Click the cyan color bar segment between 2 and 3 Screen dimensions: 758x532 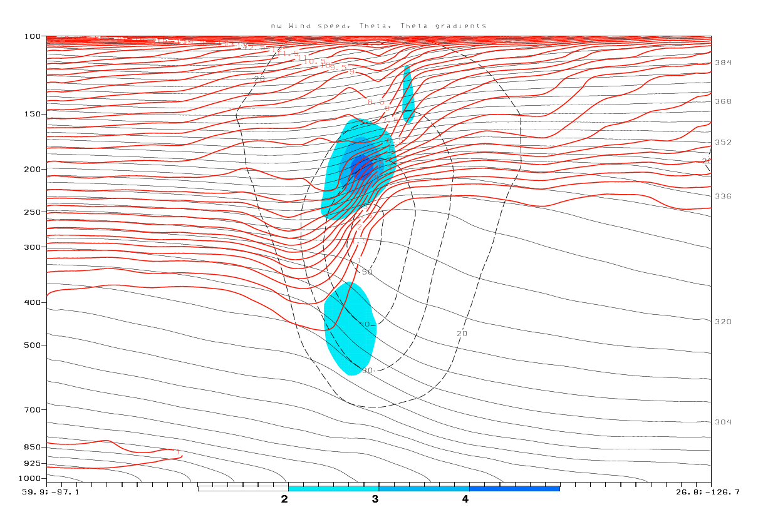pyautogui.click(x=333, y=488)
